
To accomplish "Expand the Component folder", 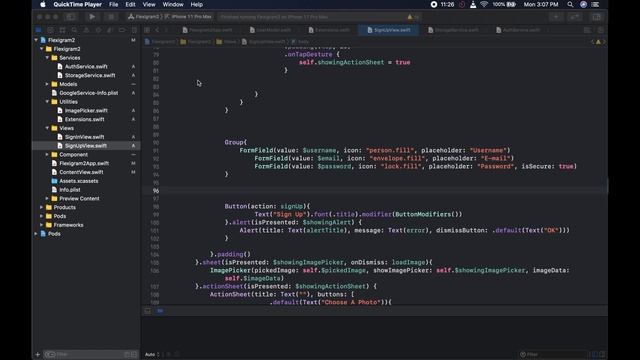I will (47, 154).
